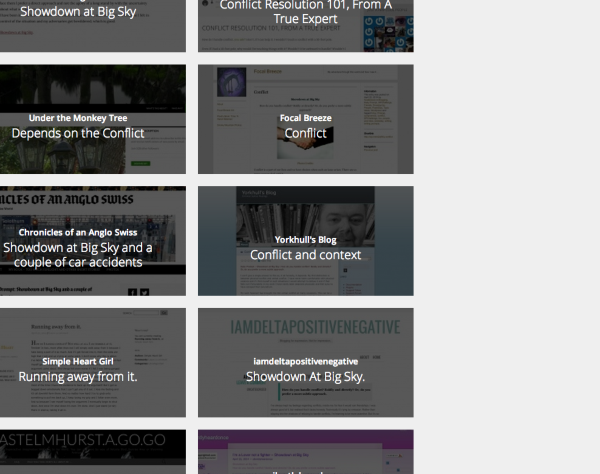The image size is (600, 474).
Task: Open the purple-header blog card at bottom
Action: [x=306, y=452]
